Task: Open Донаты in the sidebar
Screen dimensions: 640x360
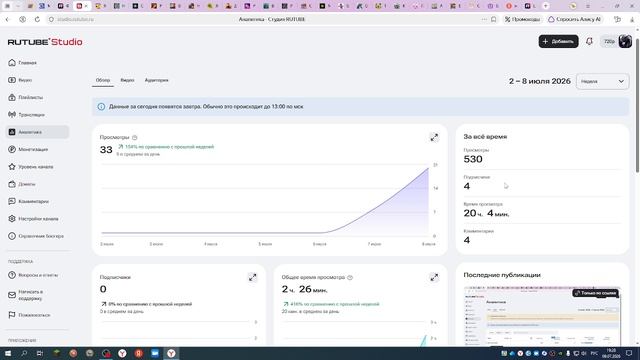Action: coord(22,184)
